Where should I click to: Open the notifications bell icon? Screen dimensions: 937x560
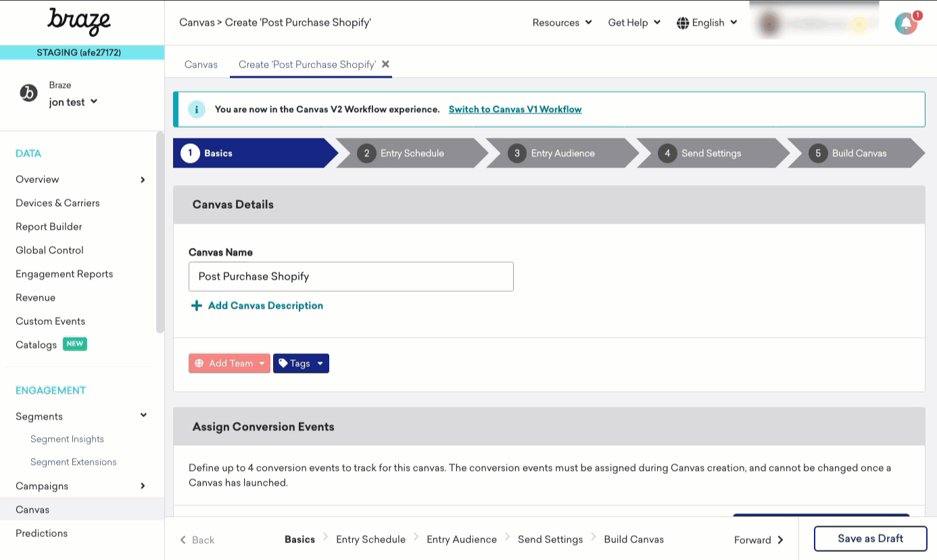906,24
